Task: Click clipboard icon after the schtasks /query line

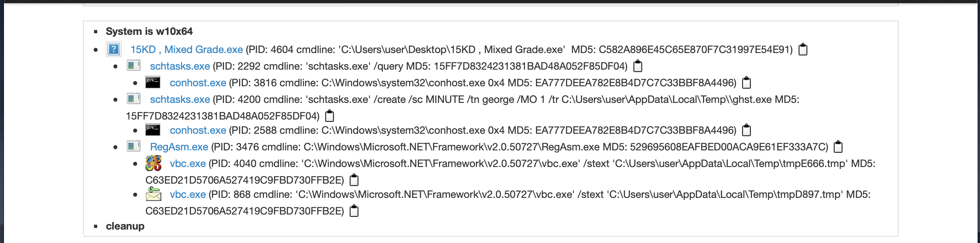Action: (x=637, y=66)
